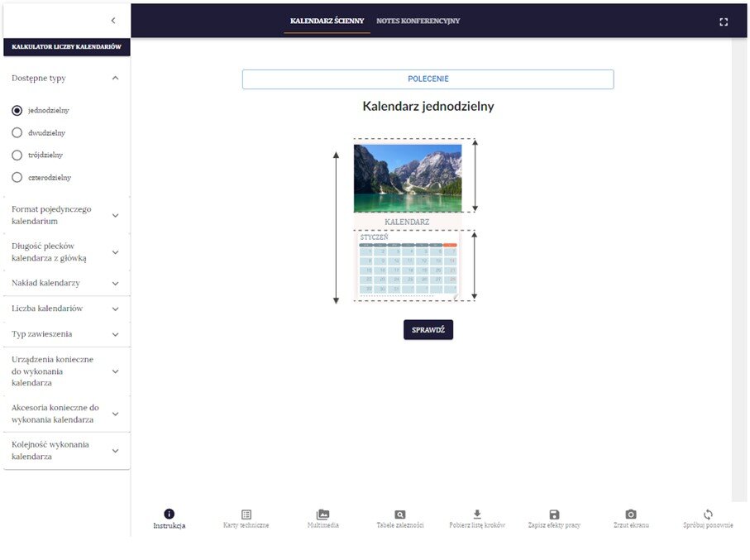This screenshot has height=560, width=750.
Task: Select the jednodzielny radio option
Action: 17,111
